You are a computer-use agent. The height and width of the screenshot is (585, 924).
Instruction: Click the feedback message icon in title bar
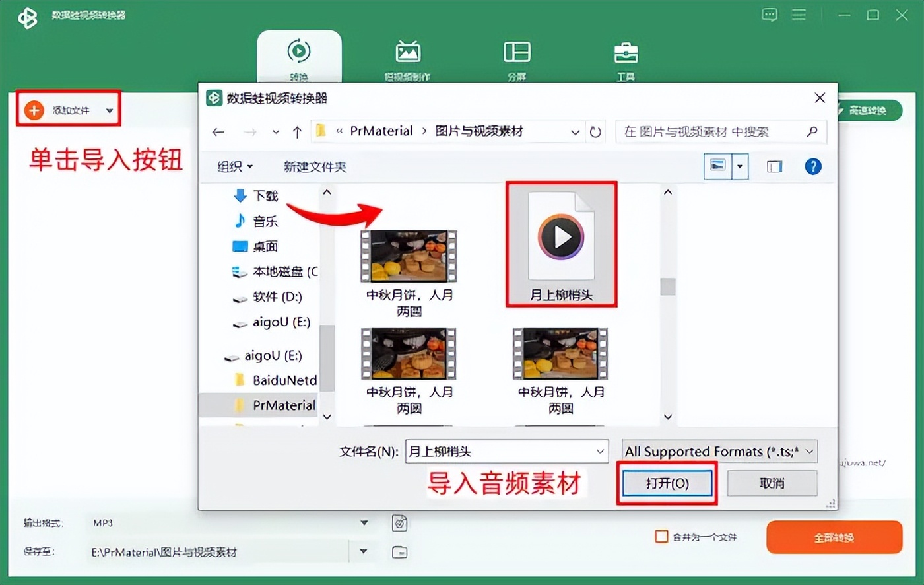tap(769, 15)
